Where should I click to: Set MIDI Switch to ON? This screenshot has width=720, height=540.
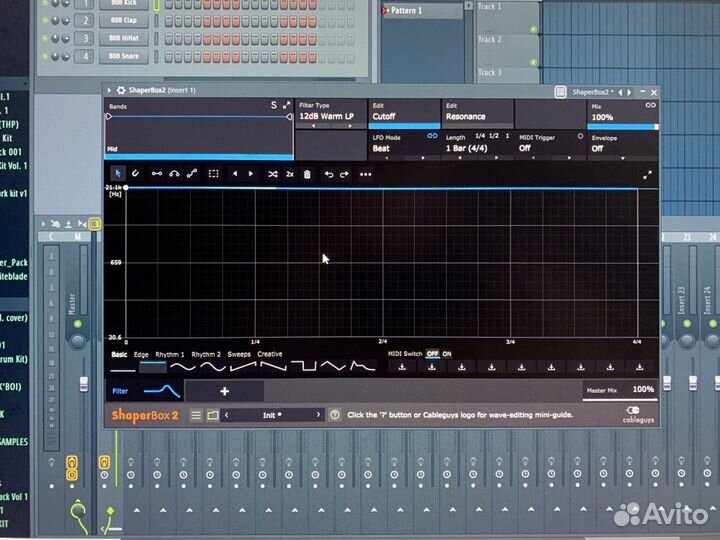tap(447, 354)
